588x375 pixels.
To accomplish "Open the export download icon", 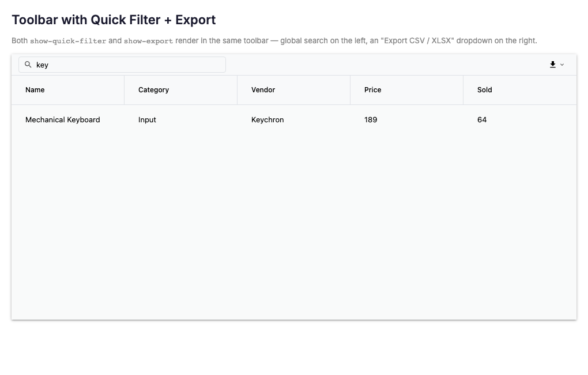I will (552, 65).
